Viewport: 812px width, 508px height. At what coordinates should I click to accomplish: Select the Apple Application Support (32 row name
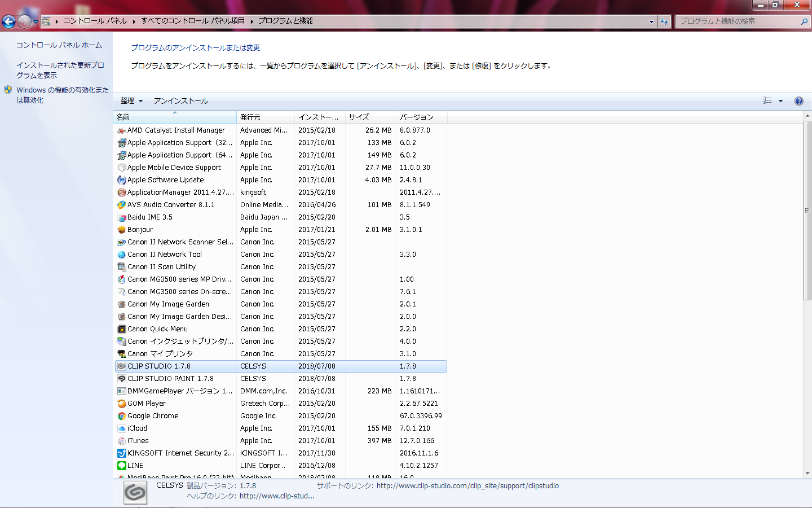[x=180, y=143]
